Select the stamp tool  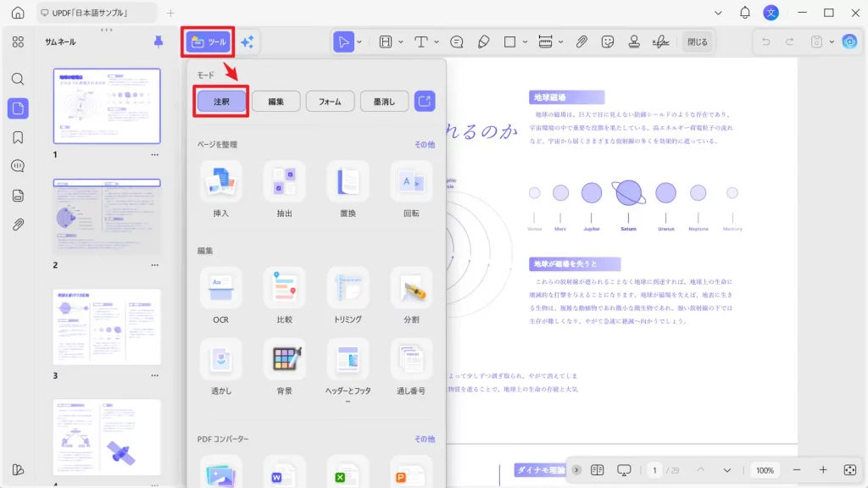(634, 42)
